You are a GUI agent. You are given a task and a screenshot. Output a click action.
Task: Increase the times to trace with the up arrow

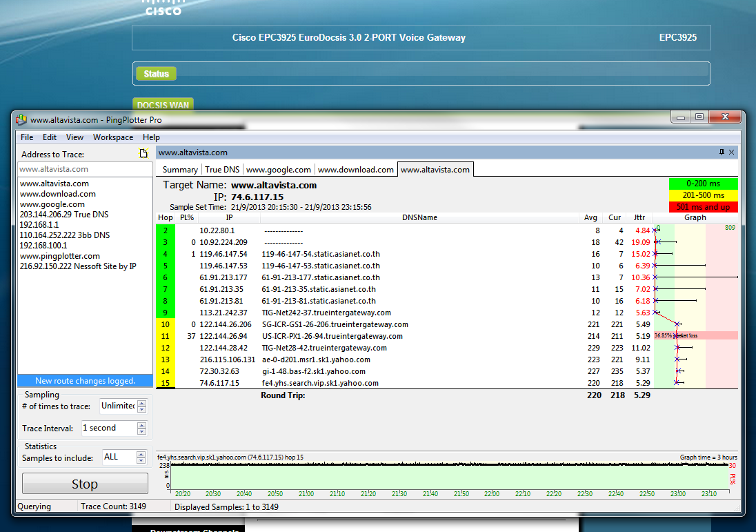point(142,403)
